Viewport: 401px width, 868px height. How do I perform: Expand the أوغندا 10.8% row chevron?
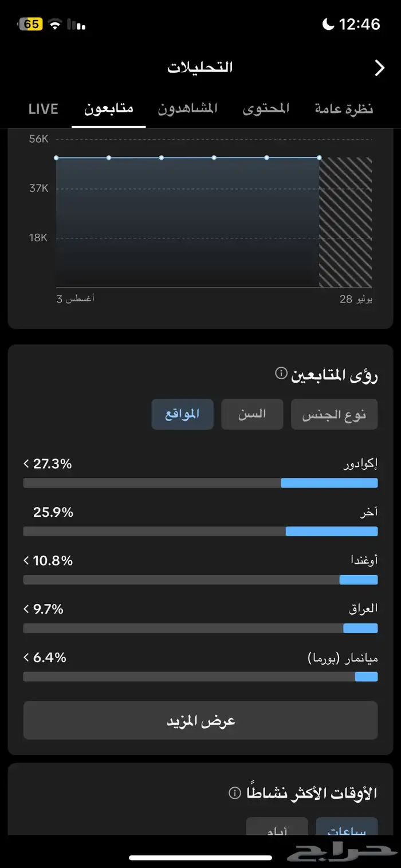pos(26,560)
